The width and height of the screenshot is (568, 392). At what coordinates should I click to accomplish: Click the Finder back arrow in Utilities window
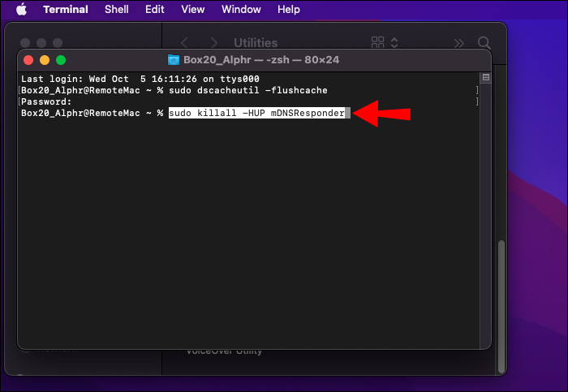click(184, 43)
